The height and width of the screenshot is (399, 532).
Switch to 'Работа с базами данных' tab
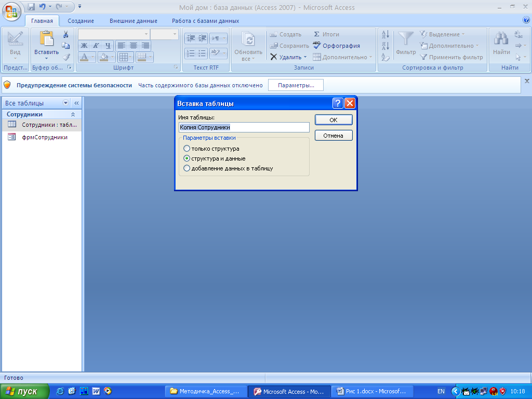click(205, 21)
